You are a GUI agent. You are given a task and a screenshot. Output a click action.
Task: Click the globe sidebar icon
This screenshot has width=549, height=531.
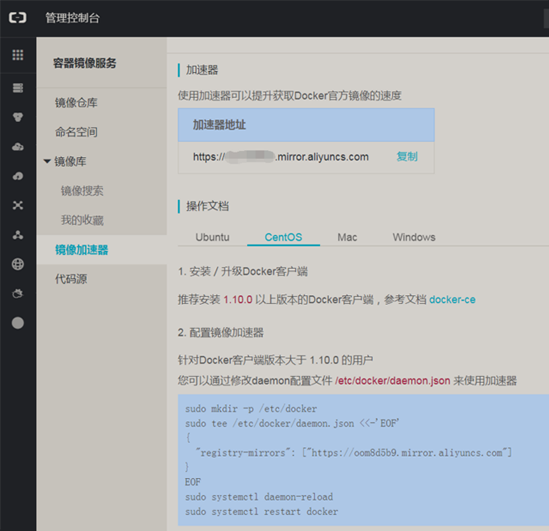[18, 264]
